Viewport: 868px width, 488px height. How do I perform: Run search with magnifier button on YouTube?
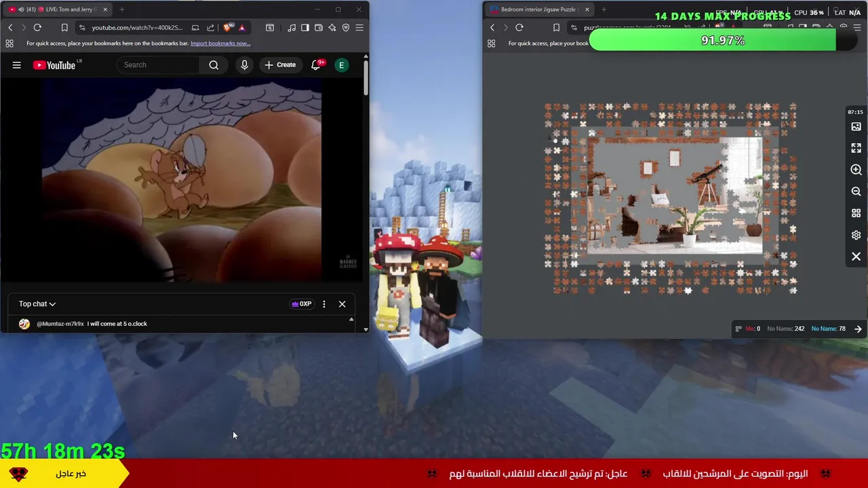point(214,65)
